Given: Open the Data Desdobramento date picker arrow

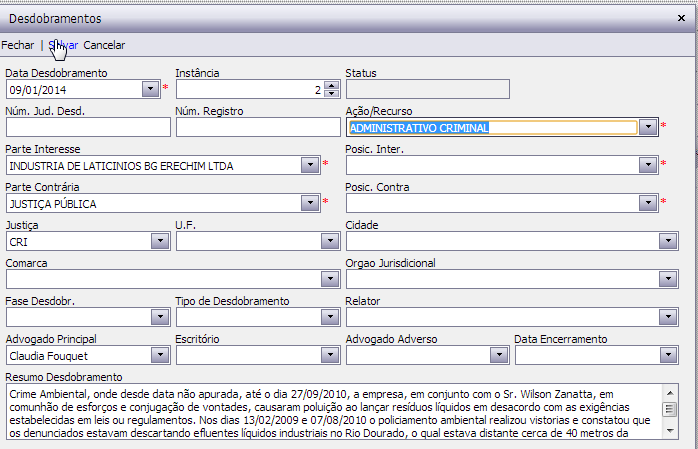Looking at the screenshot, I should coord(150,89).
